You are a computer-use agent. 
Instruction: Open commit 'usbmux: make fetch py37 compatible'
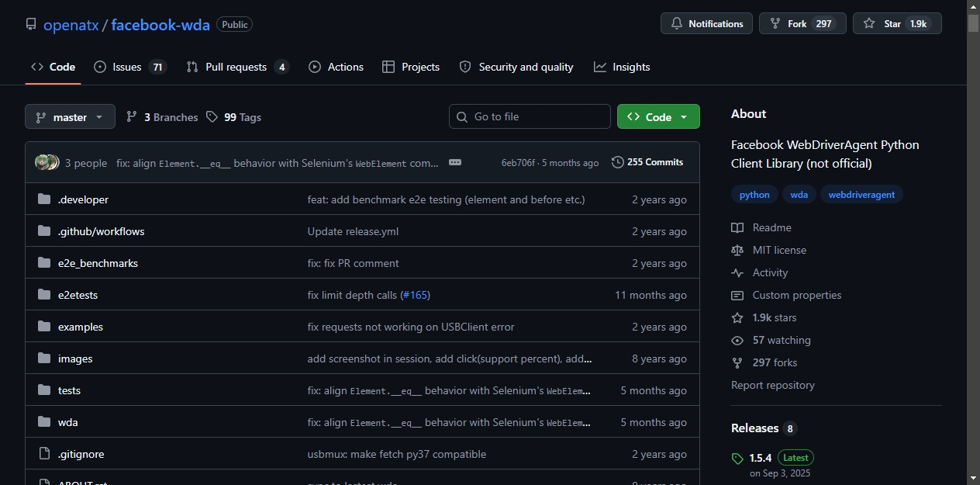[397, 454]
